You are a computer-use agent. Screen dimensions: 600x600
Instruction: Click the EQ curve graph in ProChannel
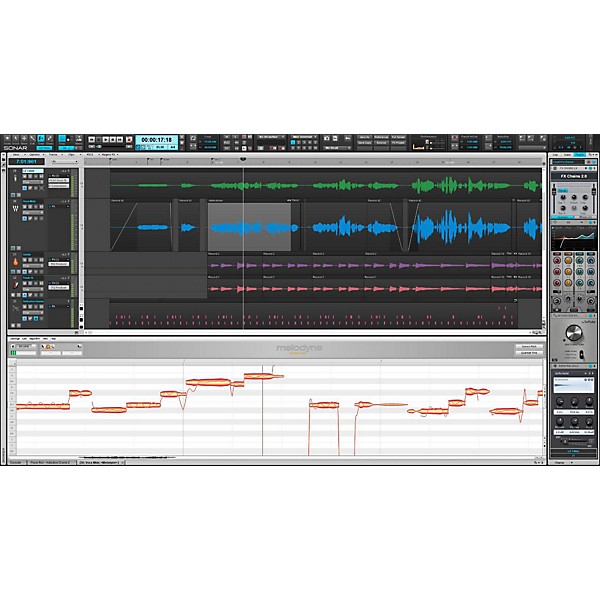coord(573,240)
